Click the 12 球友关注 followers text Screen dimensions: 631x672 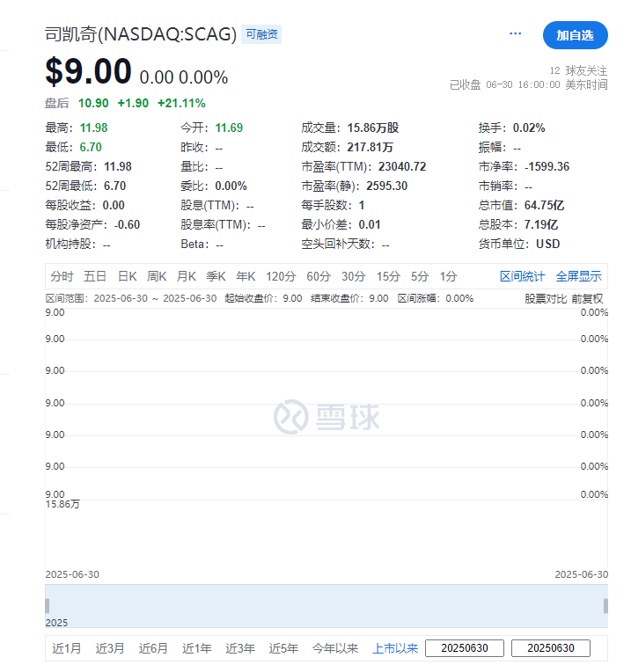[x=578, y=70]
